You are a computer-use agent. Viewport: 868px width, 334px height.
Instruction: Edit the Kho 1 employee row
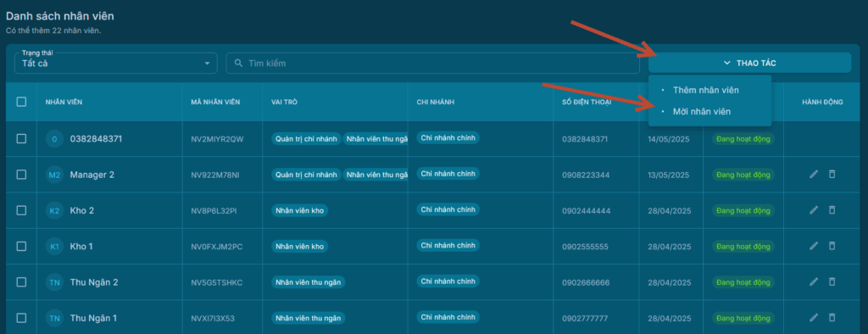click(x=813, y=246)
